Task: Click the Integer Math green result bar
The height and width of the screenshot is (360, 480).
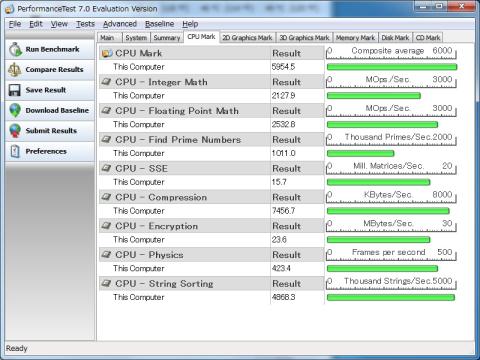Action: (374, 96)
